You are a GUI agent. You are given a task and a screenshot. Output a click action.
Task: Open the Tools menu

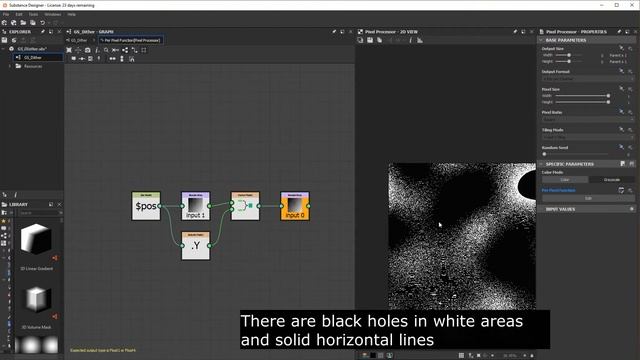(33, 14)
